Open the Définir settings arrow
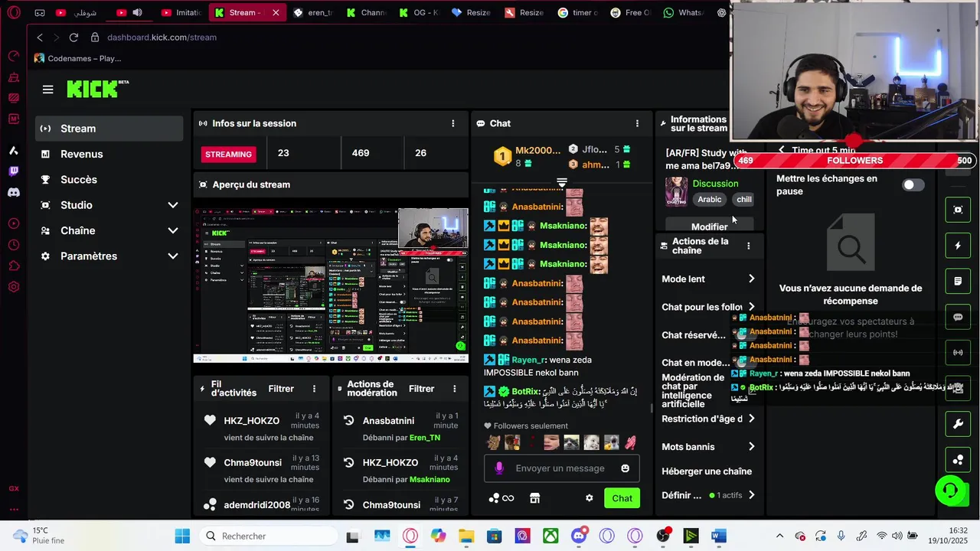Screen dimensions: 980x551 [x=751, y=495]
